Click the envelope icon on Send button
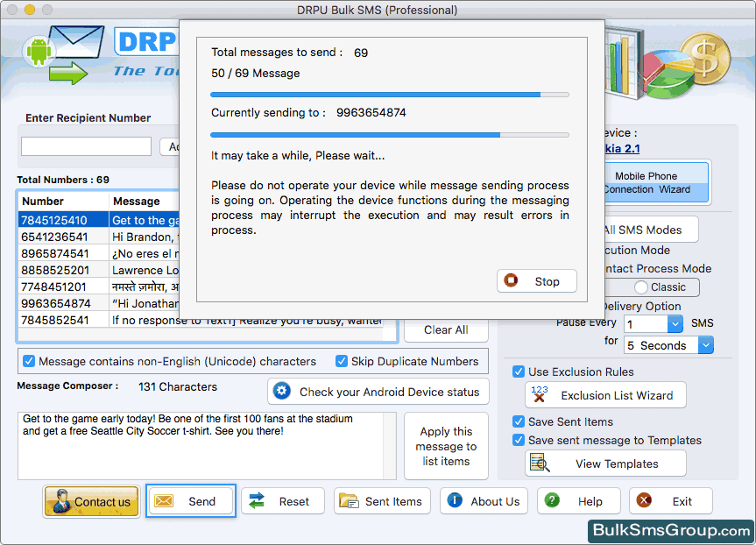This screenshot has height=545, width=756. [164, 501]
